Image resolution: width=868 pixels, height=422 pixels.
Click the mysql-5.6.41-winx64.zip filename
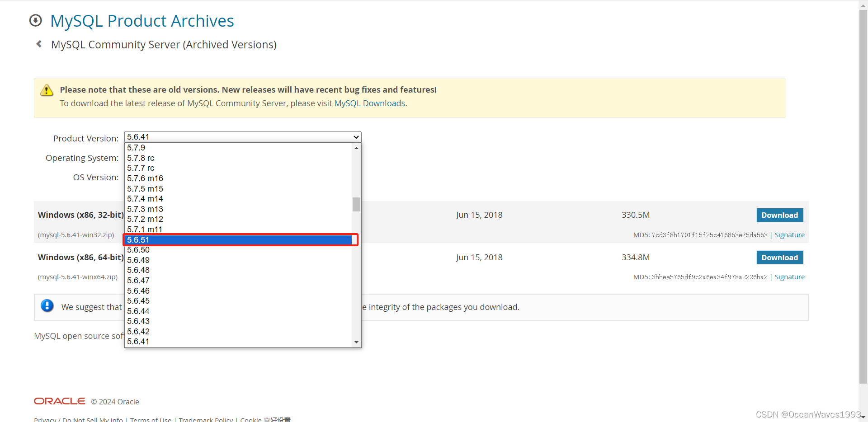[x=78, y=277]
